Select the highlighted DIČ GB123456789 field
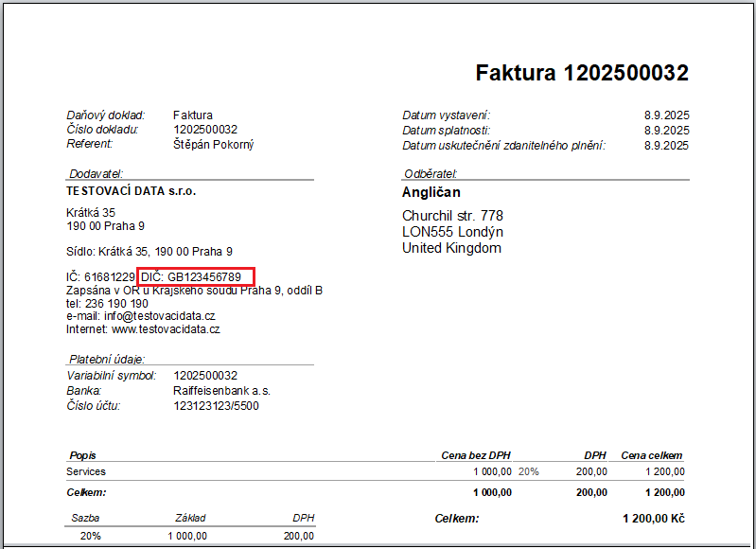Image resolution: width=756 pixels, height=549 pixels. (196, 276)
